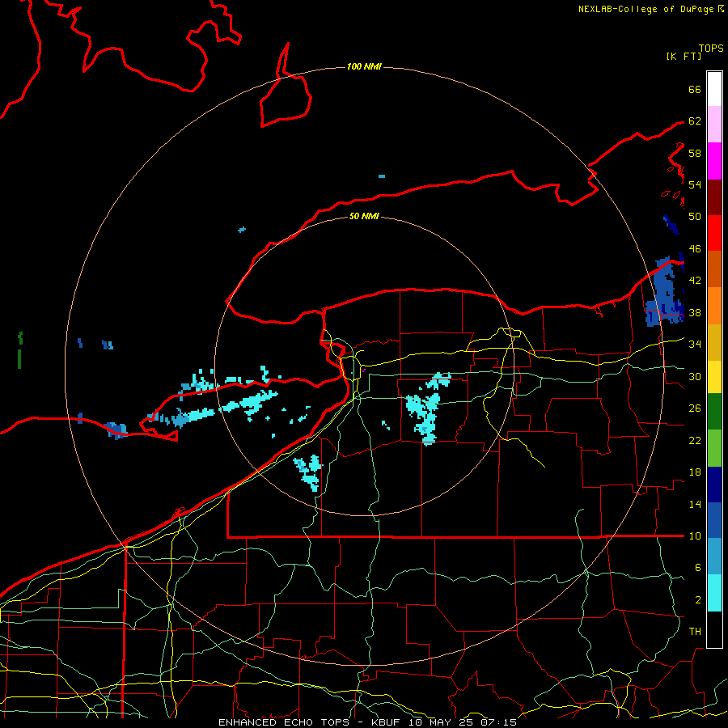Click the orange swatch between 38 and 42
The image size is (728, 728).
point(714,306)
